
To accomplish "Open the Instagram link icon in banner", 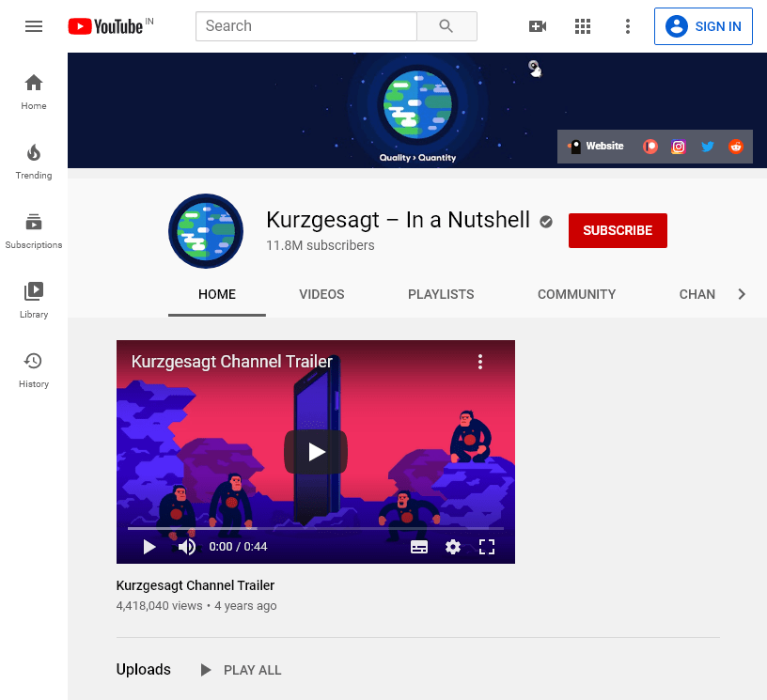I will pyautogui.click(x=679, y=147).
